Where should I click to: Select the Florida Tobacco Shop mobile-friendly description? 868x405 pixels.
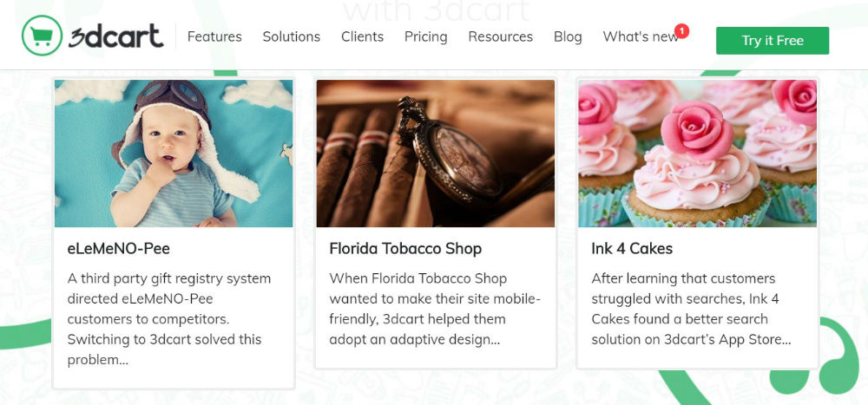coord(435,310)
